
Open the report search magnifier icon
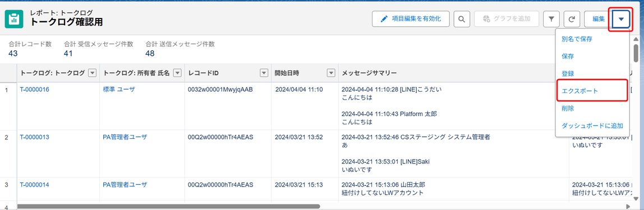pyautogui.click(x=462, y=19)
